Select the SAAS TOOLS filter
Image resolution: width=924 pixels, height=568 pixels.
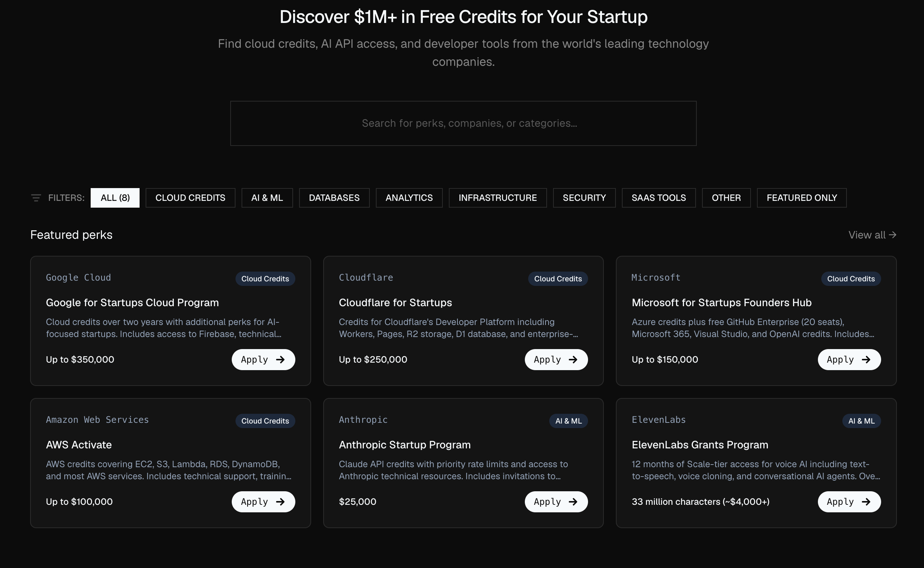pos(658,197)
